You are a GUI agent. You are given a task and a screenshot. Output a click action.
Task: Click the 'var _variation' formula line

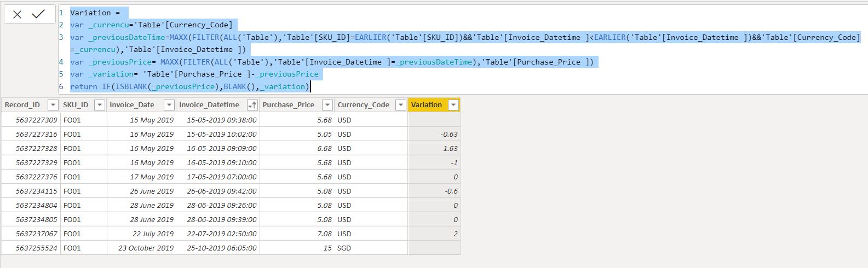point(194,74)
